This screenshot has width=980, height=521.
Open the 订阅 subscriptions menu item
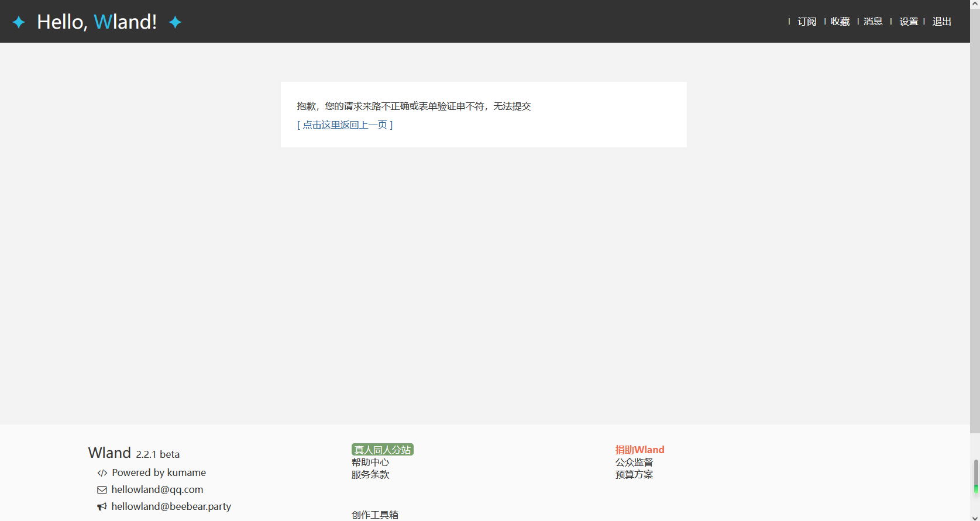coord(807,22)
